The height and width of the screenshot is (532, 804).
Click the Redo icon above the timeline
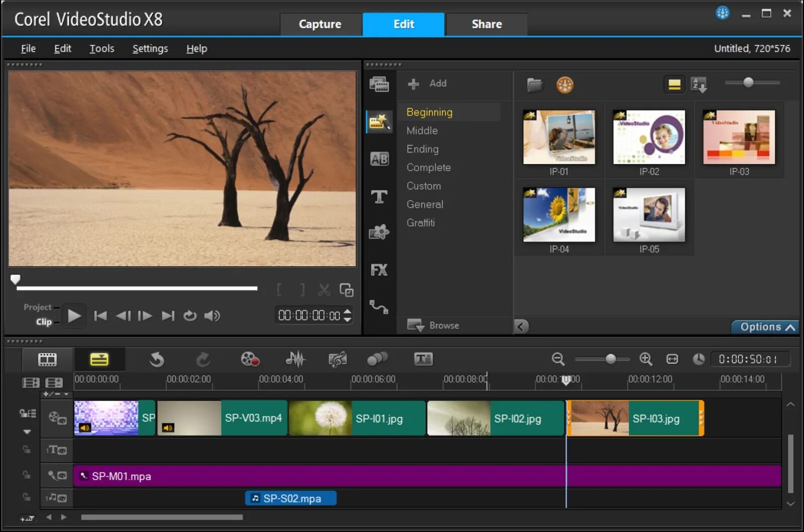[x=203, y=359]
